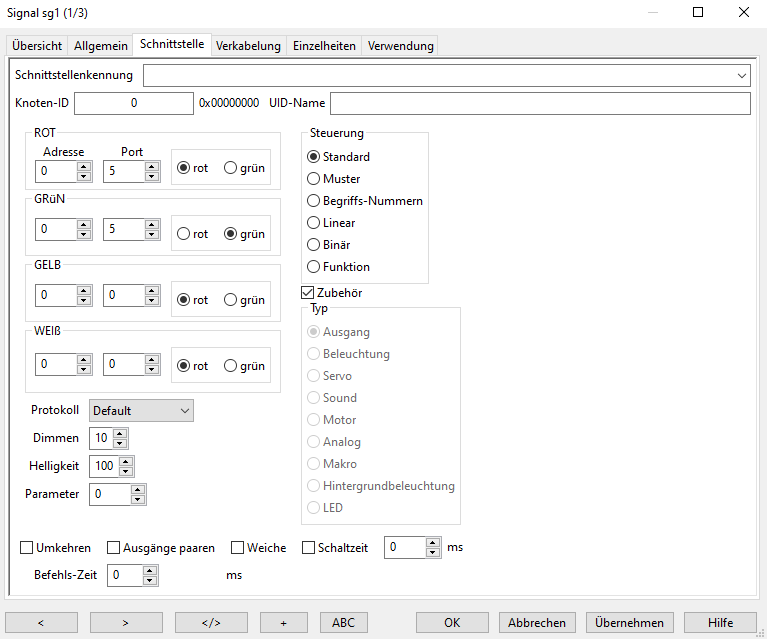Choose Muster Steuerung option
This screenshot has width=767, height=639.
click(334, 179)
